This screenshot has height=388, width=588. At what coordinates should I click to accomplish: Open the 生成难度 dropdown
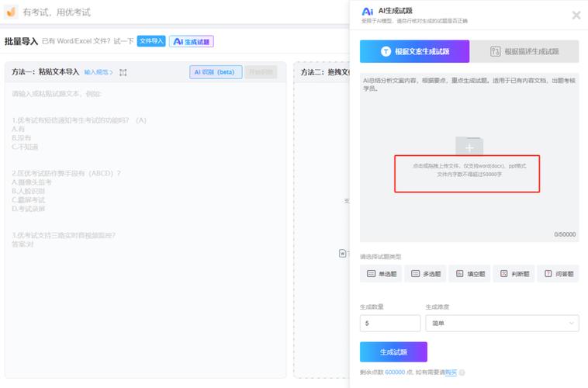tap(502, 323)
